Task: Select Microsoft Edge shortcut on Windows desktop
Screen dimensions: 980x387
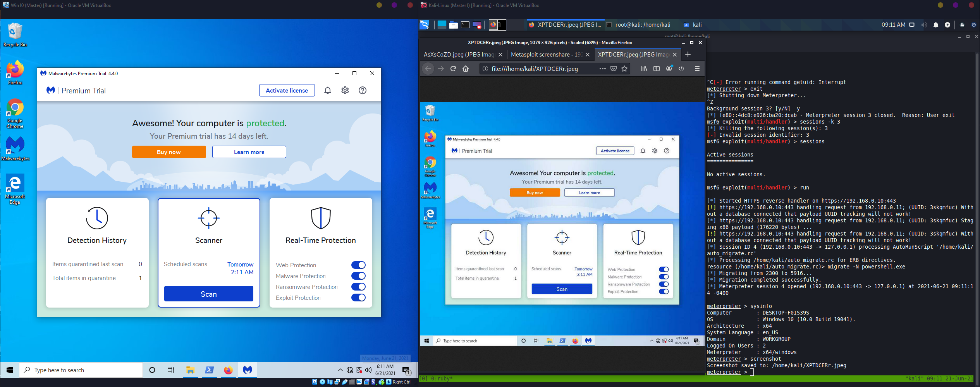Action: click(15, 189)
